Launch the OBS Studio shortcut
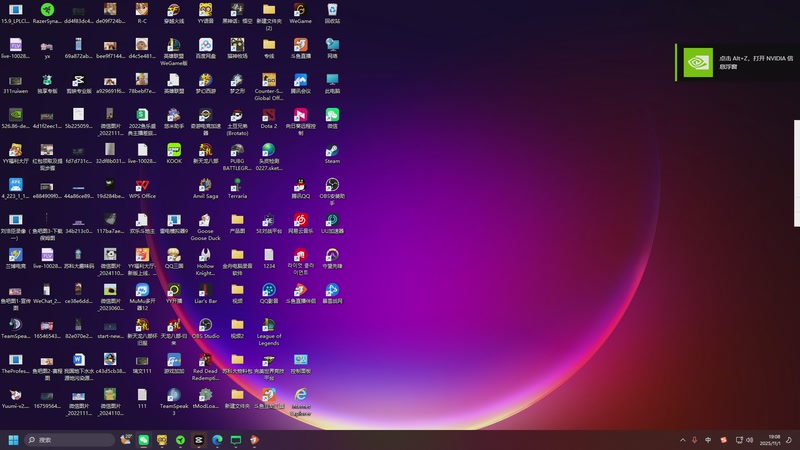 coord(206,329)
